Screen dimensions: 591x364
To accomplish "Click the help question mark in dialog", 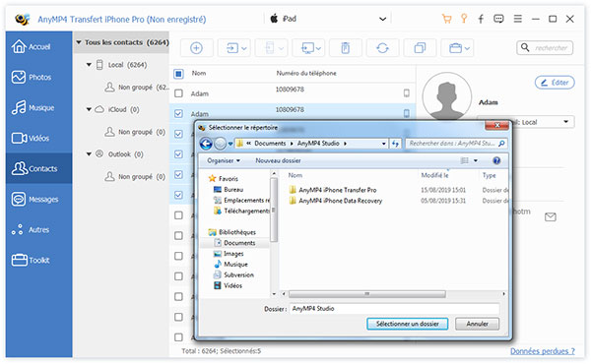I will point(496,160).
